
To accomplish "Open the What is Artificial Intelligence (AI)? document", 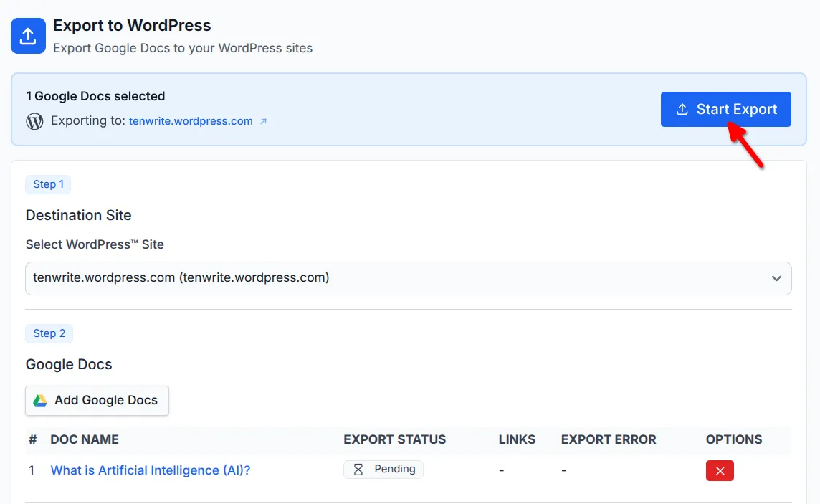I will (x=151, y=470).
